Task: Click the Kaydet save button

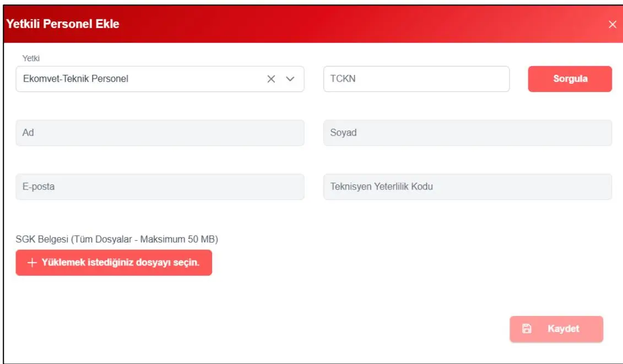Action: 556,329
